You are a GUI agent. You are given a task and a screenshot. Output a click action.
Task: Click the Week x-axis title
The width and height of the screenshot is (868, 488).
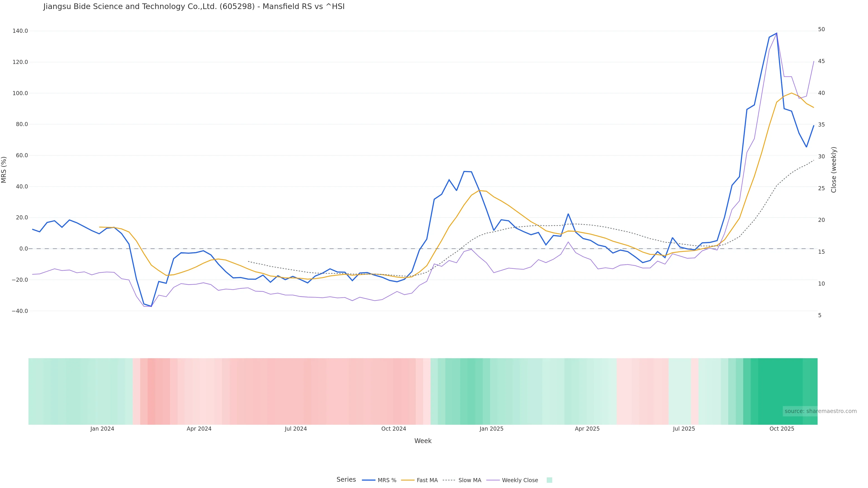422,441
